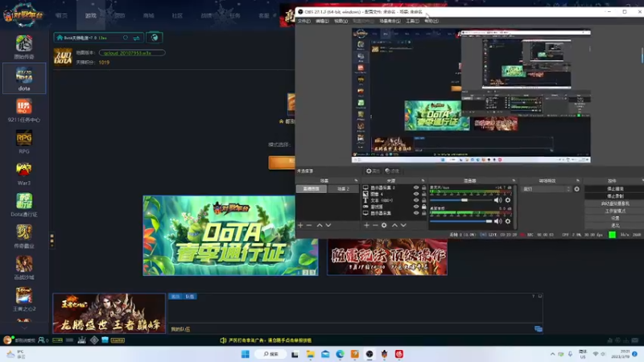Screen dimensions: 644x362
Task: Pop out the Scenes dock panel
Action: pos(356,180)
